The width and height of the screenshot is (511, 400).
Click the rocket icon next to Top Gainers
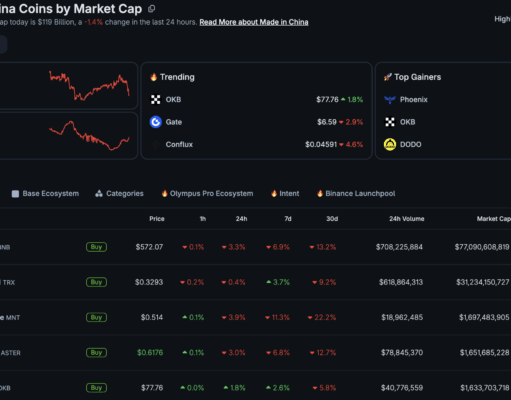[387, 77]
